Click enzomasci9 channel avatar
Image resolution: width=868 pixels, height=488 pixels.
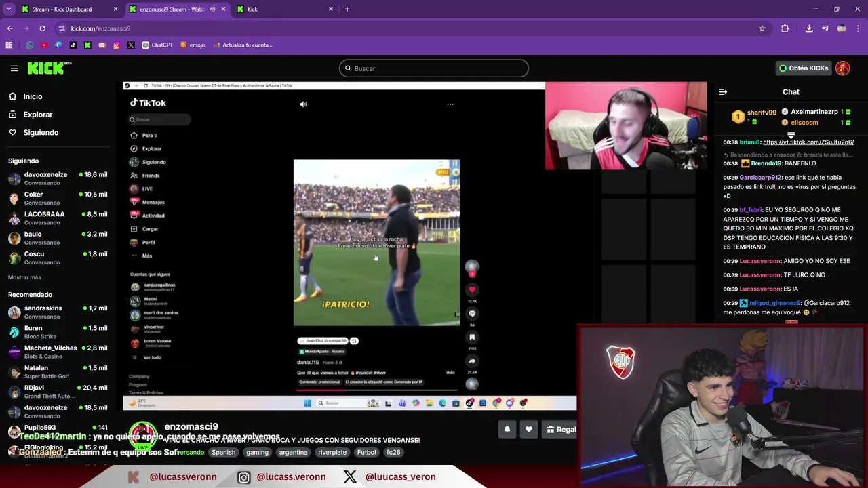143,436
